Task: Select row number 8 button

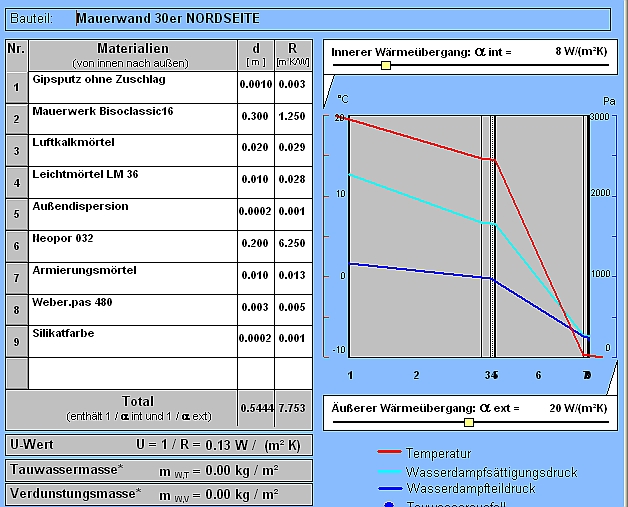Action: pyautogui.click(x=17, y=310)
